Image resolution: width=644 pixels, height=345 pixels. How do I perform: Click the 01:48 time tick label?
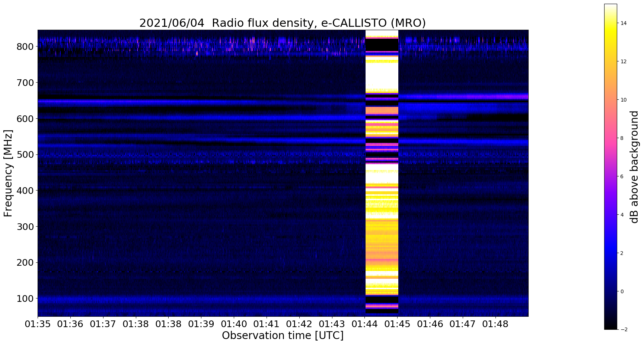point(495,324)
